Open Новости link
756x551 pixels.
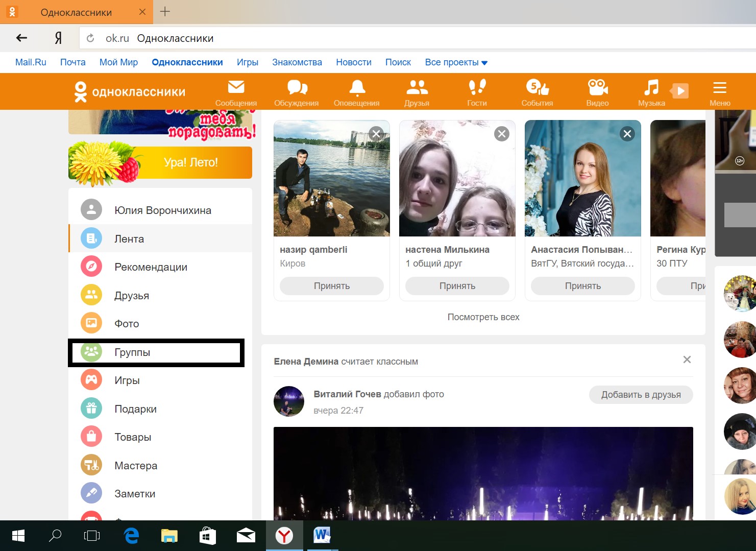point(354,62)
